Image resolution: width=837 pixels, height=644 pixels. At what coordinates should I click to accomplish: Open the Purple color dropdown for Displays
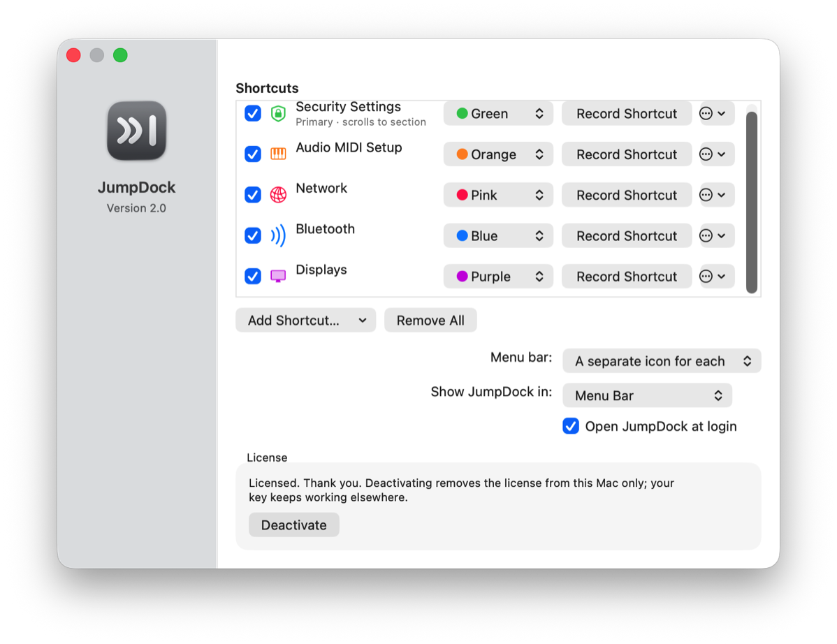498,277
